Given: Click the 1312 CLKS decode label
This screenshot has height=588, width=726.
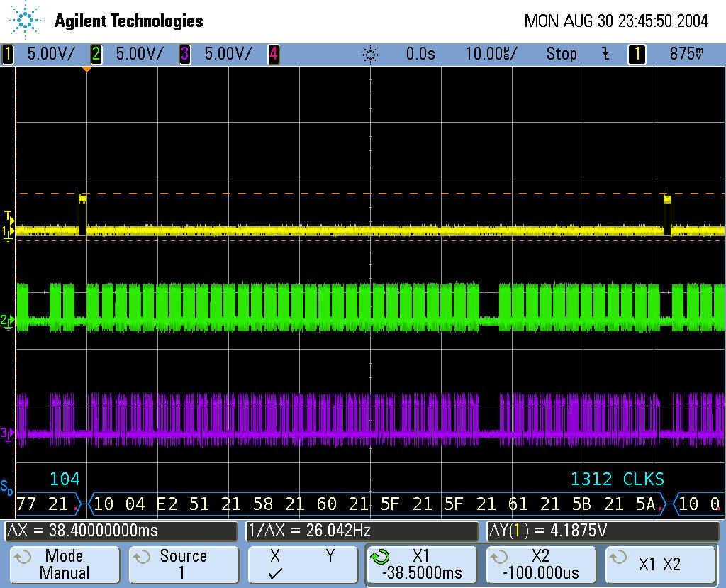Looking at the screenshot, I should [x=617, y=479].
